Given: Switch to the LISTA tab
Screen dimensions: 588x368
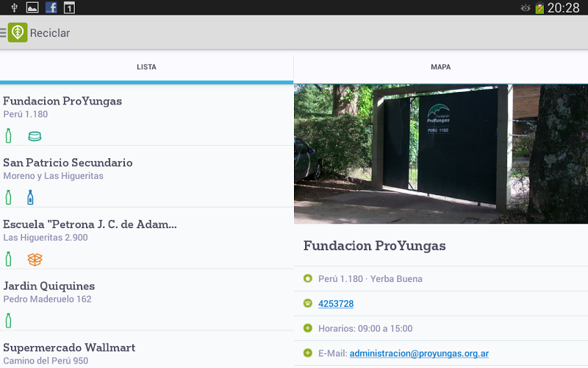Looking at the screenshot, I should 146,67.
